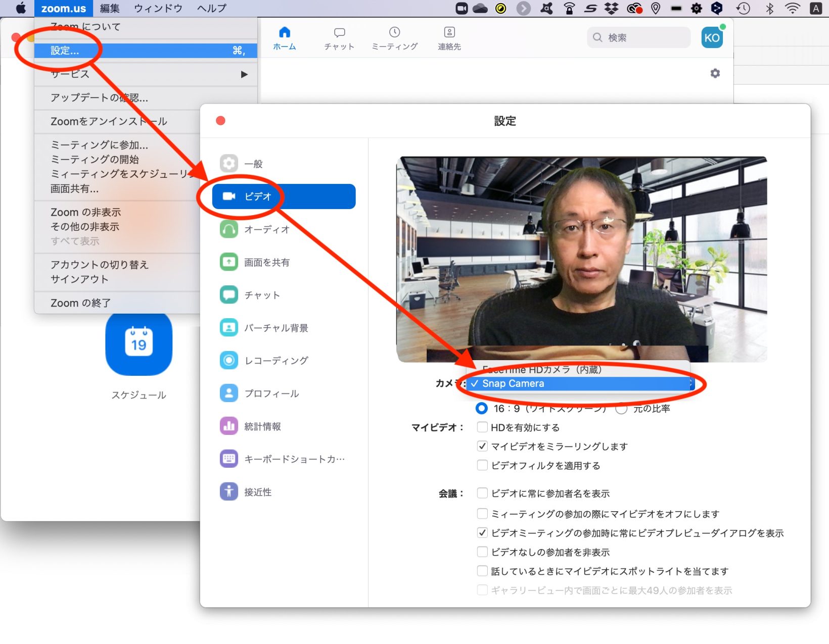Click the Dropbox menu bar icon
The height and width of the screenshot is (644, 829).
pos(612,8)
